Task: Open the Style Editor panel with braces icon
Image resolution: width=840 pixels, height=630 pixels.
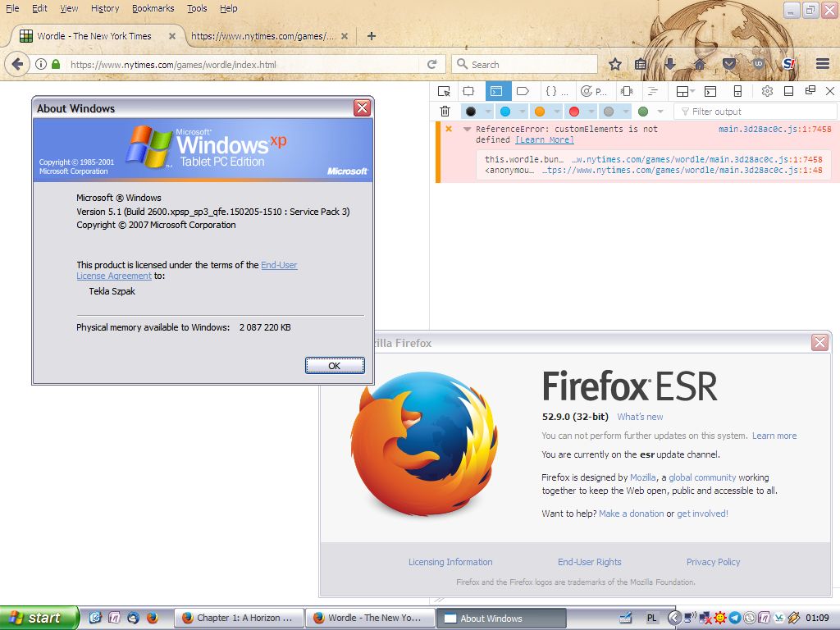Action: click(556, 91)
